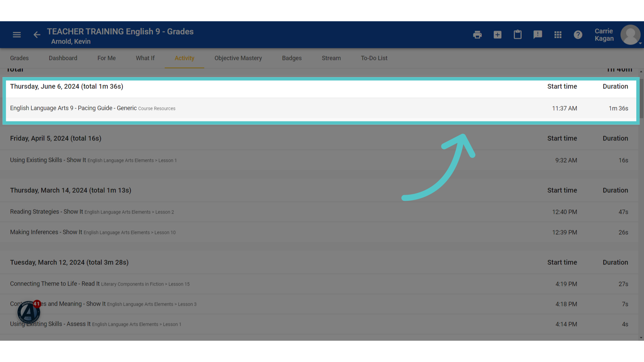
Task: Open the hamburger navigation menu
Action: point(17,35)
